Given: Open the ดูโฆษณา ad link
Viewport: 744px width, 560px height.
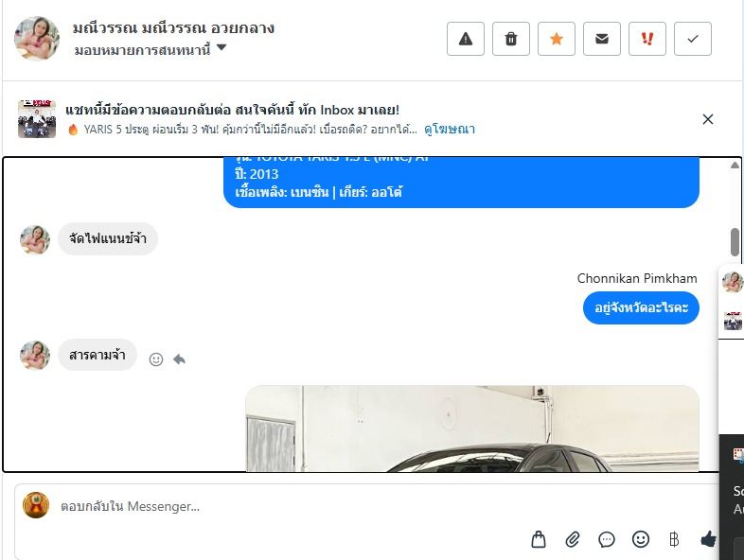Looking at the screenshot, I should (x=450, y=129).
